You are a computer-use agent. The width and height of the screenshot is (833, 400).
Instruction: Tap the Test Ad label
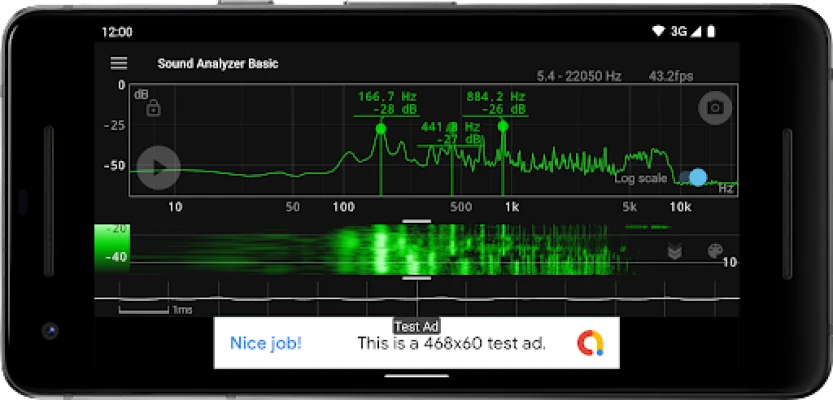[x=416, y=326]
